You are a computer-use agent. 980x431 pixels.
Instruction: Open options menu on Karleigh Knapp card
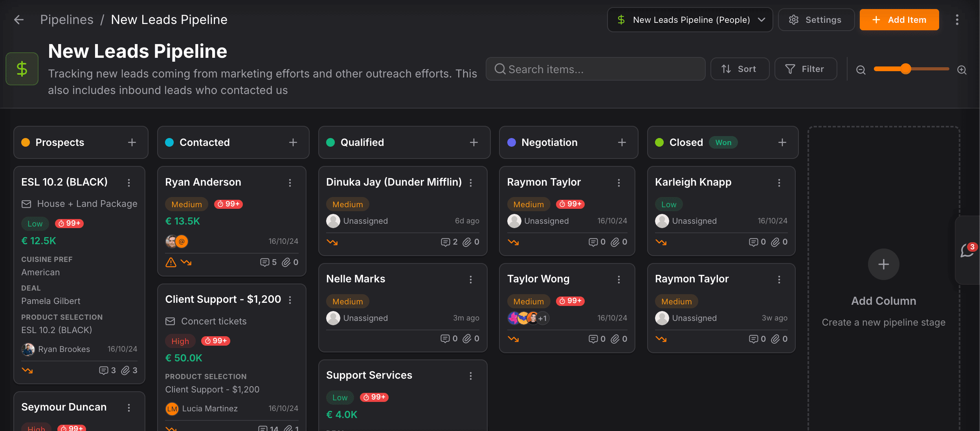(779, 183)
